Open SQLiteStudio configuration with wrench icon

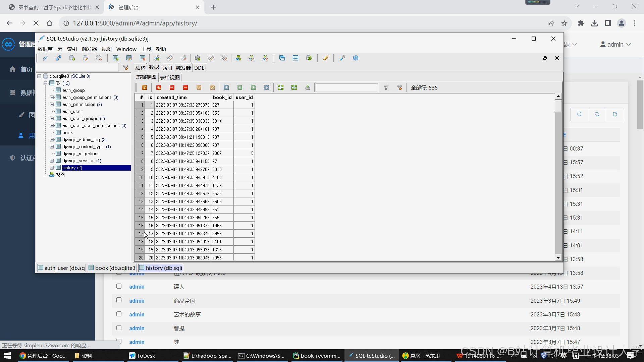pyautogui.click(x=342, y=58)
